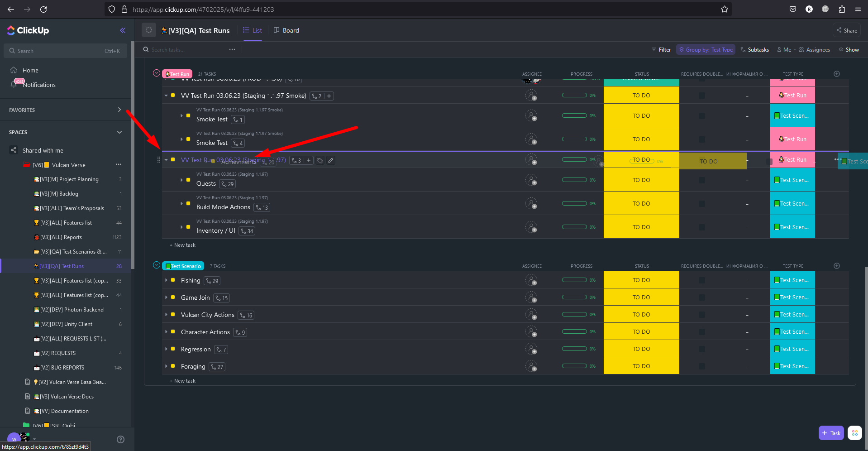This screenshot has height=451, width=868.
Task: Open Vulcan Verse folder ellipsis menu
Action: point(119,164)
